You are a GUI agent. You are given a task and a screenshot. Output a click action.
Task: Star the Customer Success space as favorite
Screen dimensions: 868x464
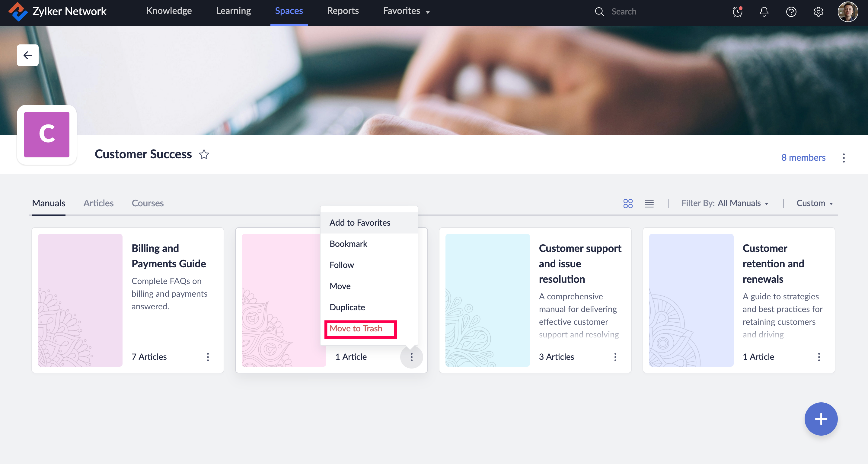[204, 154]
